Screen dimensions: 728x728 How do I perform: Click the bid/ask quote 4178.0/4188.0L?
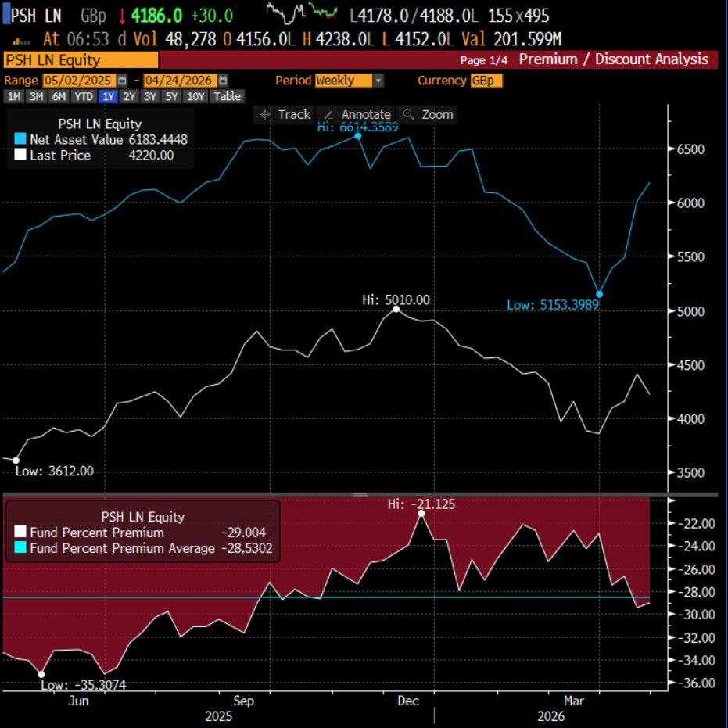pos(414,16)
